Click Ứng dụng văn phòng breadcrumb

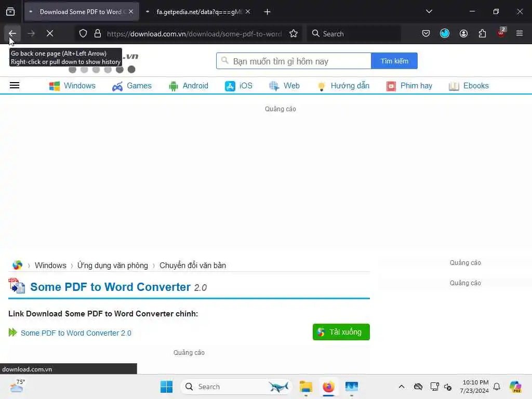pyautogui.click(x=113, y=265)
